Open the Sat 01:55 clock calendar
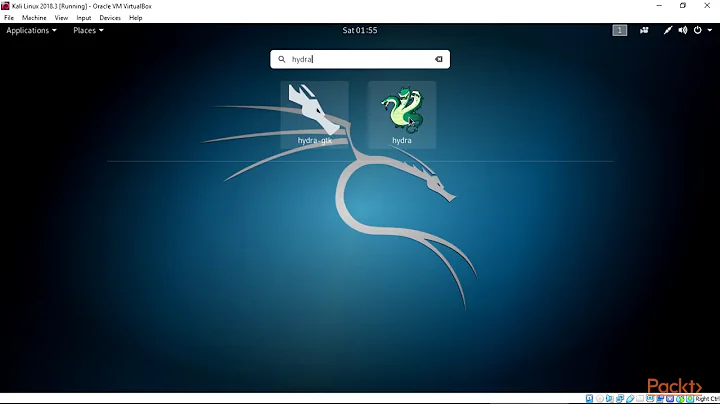Viewport: 720px width, 404px height. pyautogui.click(x=360, y=30)
